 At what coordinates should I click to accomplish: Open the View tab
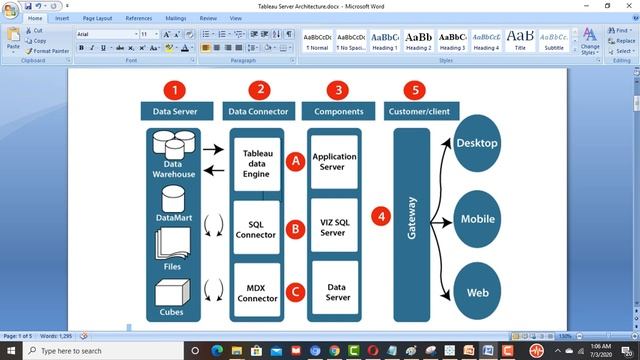(236, 18)
